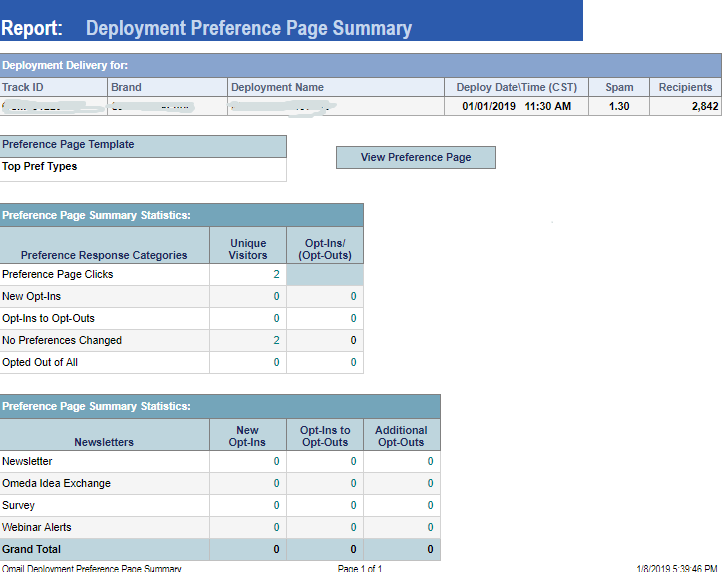The image size is (725, 572).
Task: Click the Omeda Idea Exchange newsletter row
Action: tap(56, 483)
